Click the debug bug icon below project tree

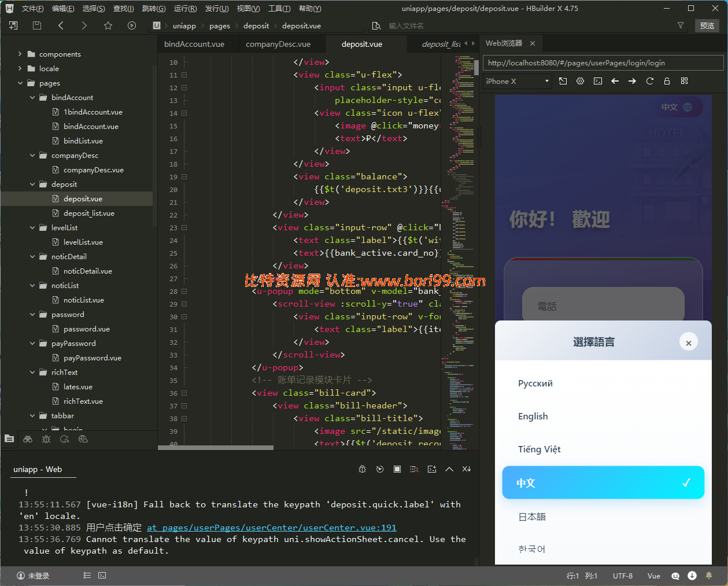tap(46, 439)
